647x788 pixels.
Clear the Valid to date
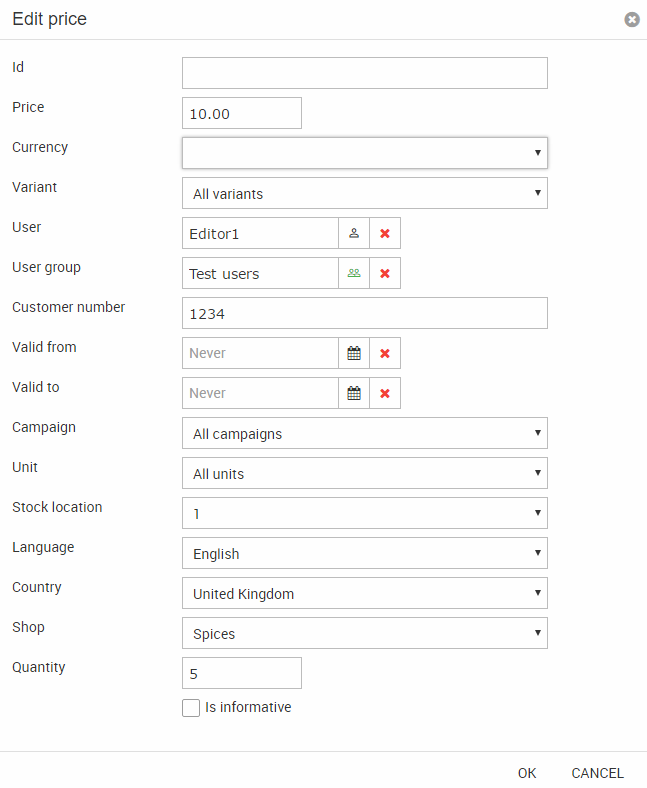(x=385, y=393)
